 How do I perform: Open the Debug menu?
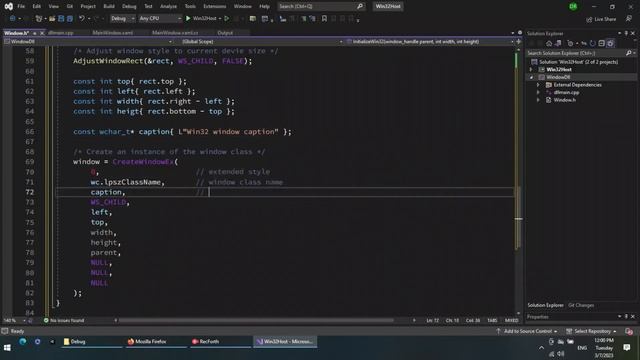pyautogui.click(x=129, y=6)
